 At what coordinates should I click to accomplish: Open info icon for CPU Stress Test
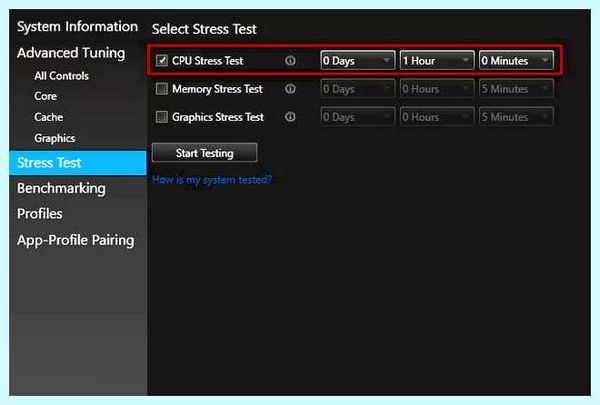(x=290, y=60)
